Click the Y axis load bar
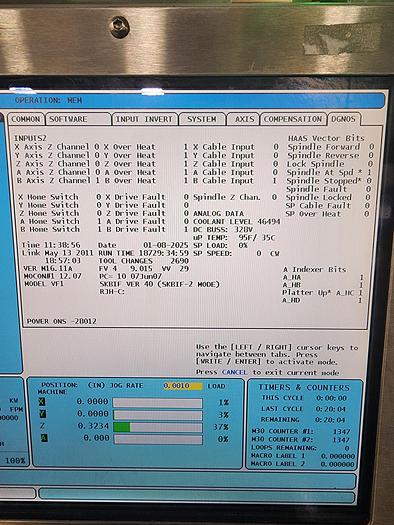The image size is (394, 525). (158, 415)
